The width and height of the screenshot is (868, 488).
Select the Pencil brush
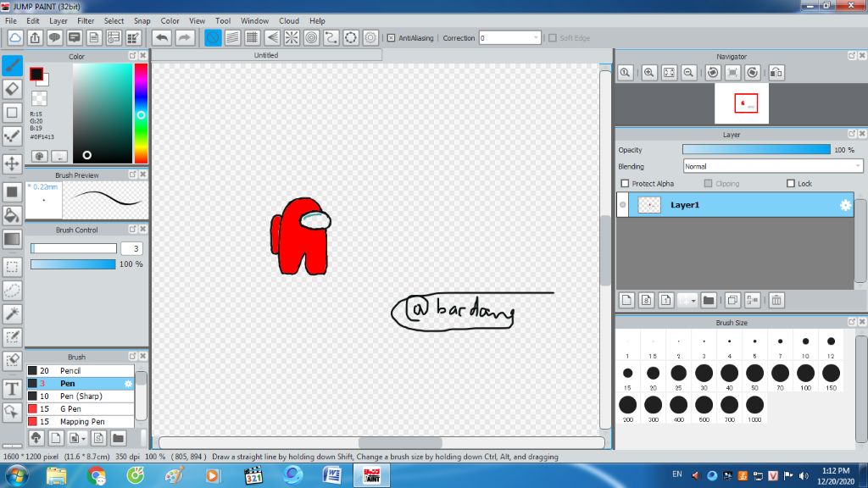[81, 371]
